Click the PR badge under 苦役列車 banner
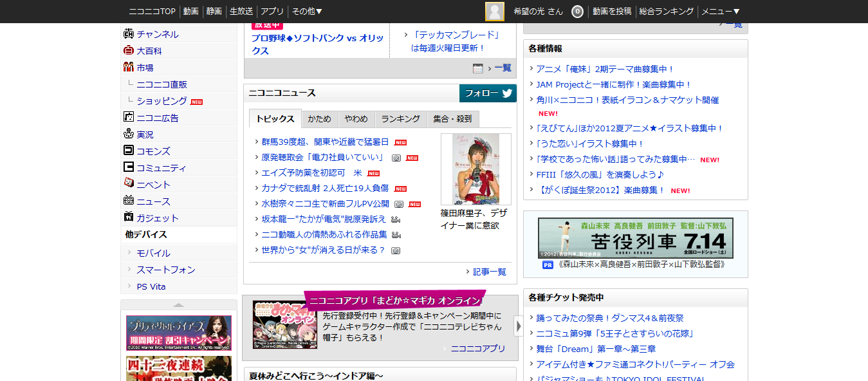 click(548, 265)
